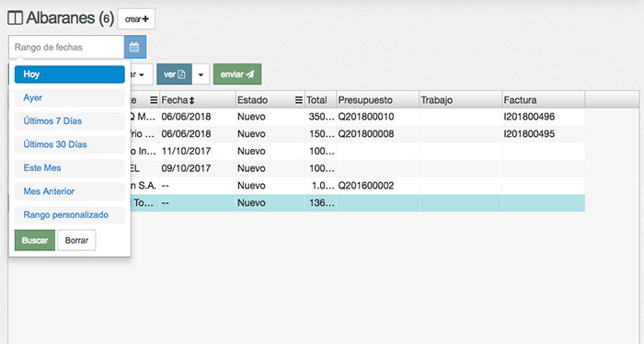Click the Albaranes panel layout icon
644x344 pixels.
click(x=16, y=18)
